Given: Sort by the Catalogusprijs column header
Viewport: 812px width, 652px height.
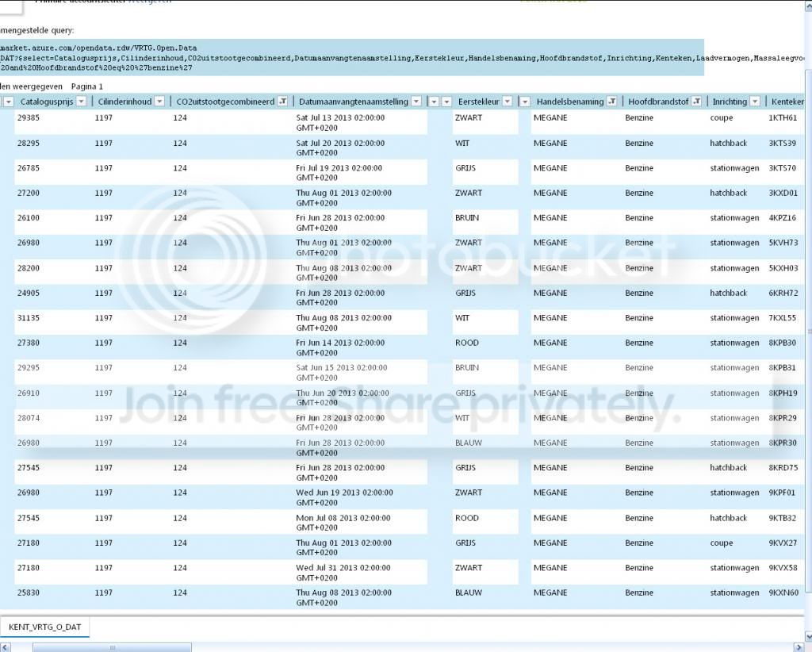Looking at the screenshot, I should [46, 102].
